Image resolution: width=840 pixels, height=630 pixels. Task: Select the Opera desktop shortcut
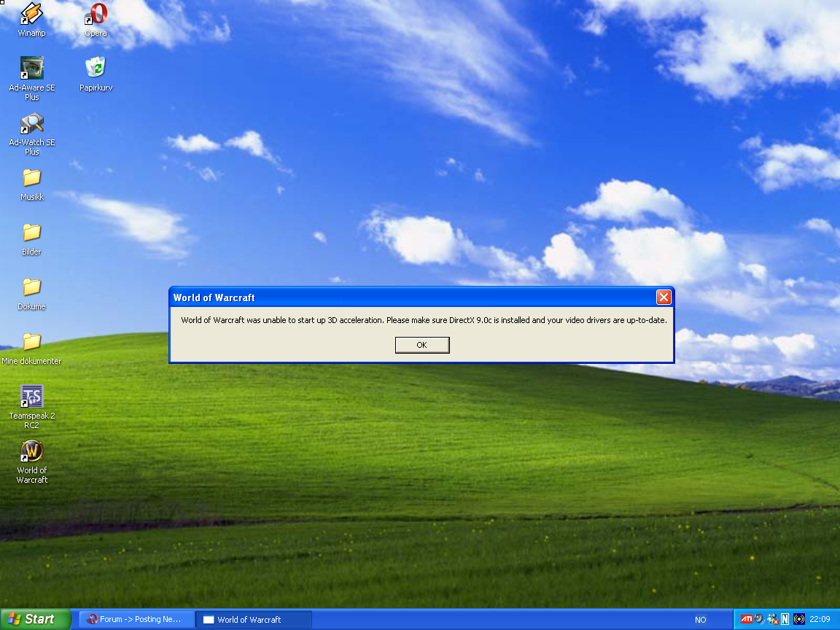coord(96,20)
